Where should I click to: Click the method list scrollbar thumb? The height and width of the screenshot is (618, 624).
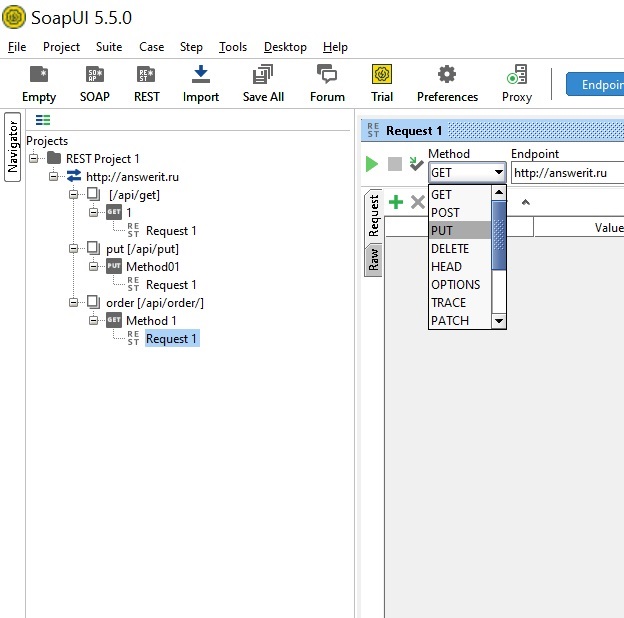pyautogui.click(x=499, y=235)
